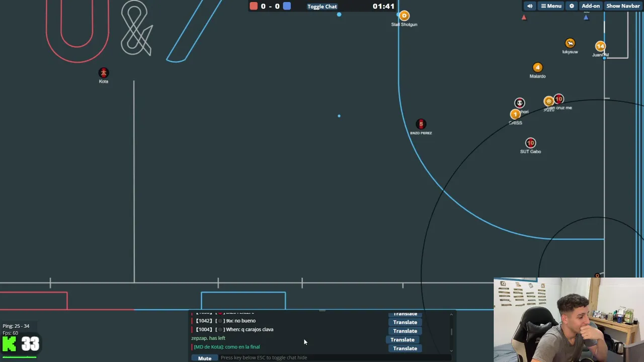
Task: Click the blue team square on the scoreboard
Action: pos(286,6)
